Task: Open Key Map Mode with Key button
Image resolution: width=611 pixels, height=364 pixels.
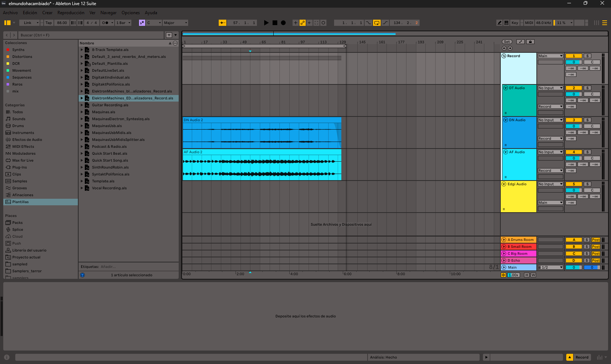Action: 515,23
